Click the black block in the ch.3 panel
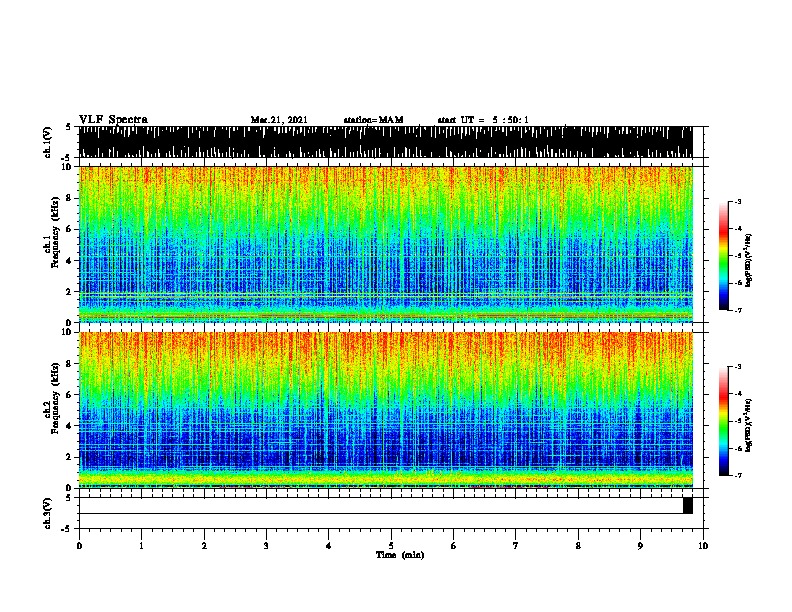 coord(687,505)
